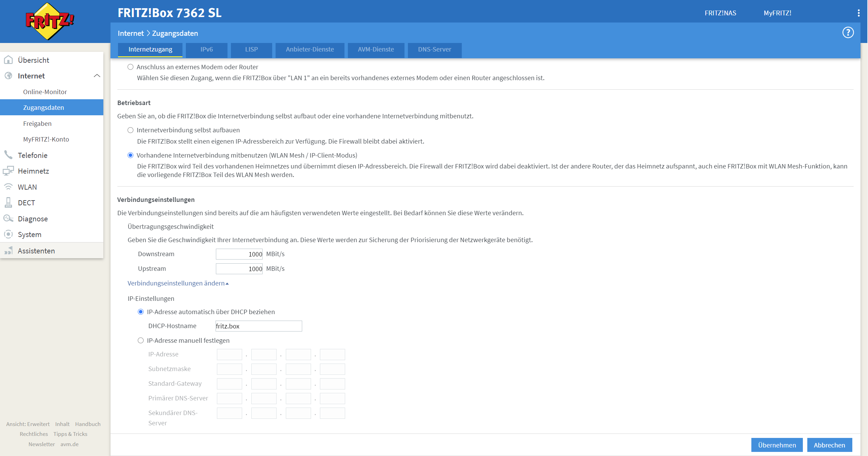The height and width of the screenshot is (456, 868).
Task: Click the Diagnose icon in sidebar
Action: 9,219
